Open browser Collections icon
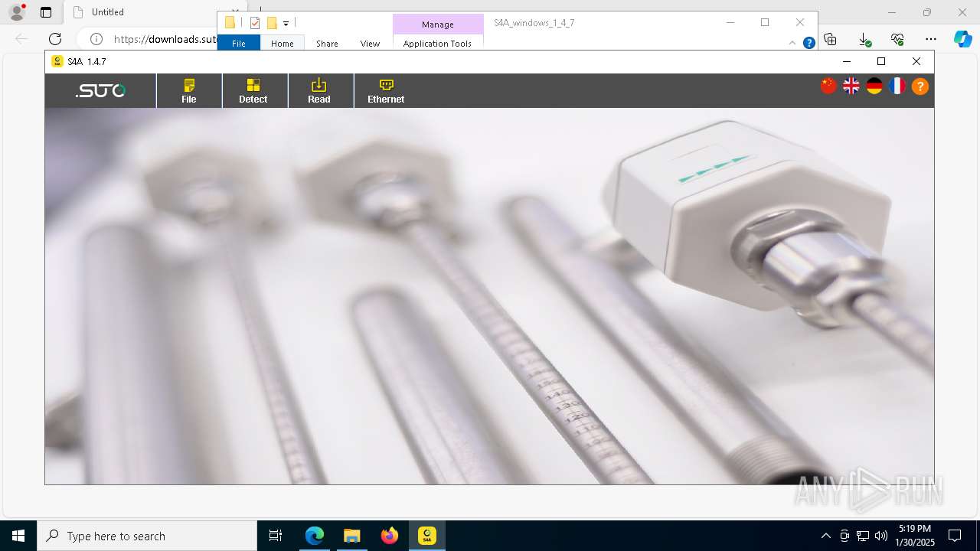The height and width of the screenshot is (551, 980). [x=830, y=39]
